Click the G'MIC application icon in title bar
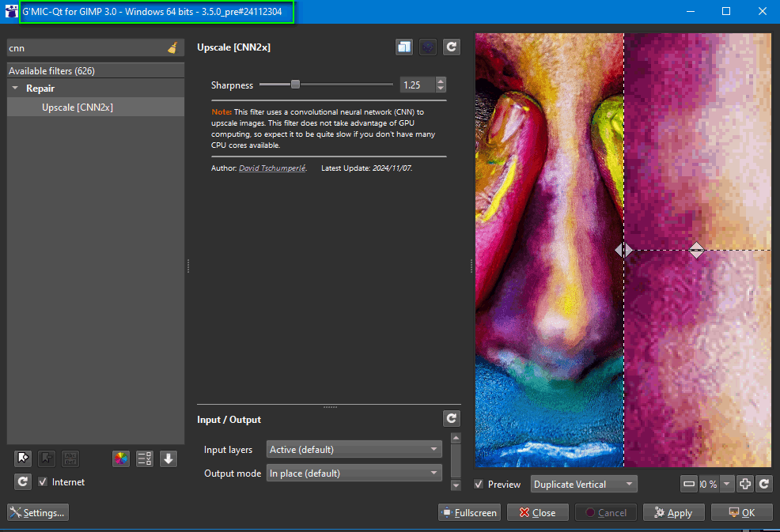780x532 pixels. pos(11,11)
